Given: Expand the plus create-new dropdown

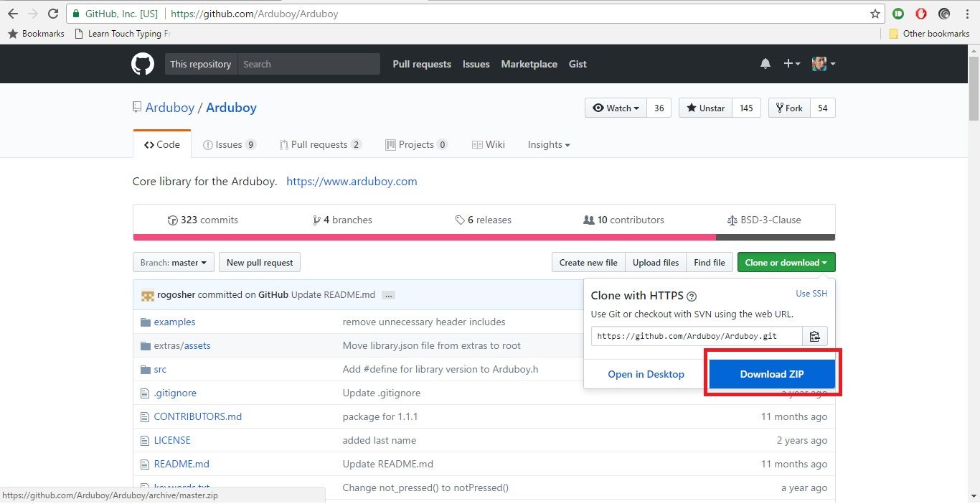Looking at the screenshot, I should pos(791,64).
